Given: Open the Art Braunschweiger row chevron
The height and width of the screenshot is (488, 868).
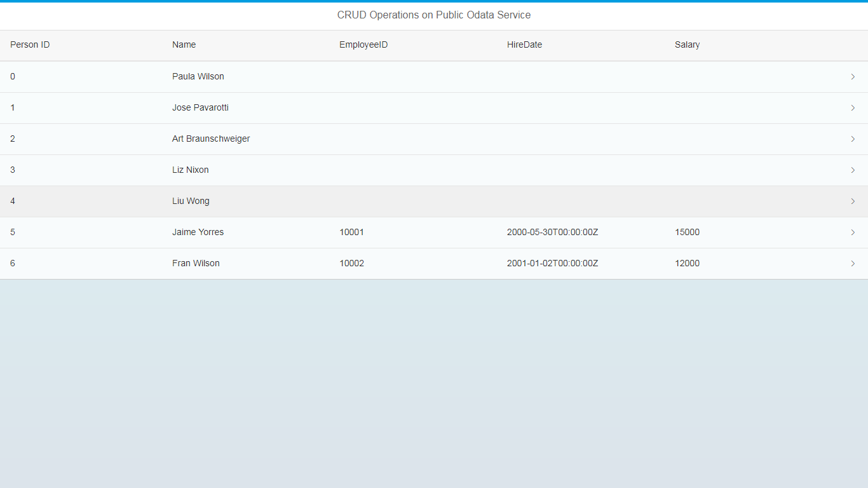Looking at the screenshot, I should (853, 139).
